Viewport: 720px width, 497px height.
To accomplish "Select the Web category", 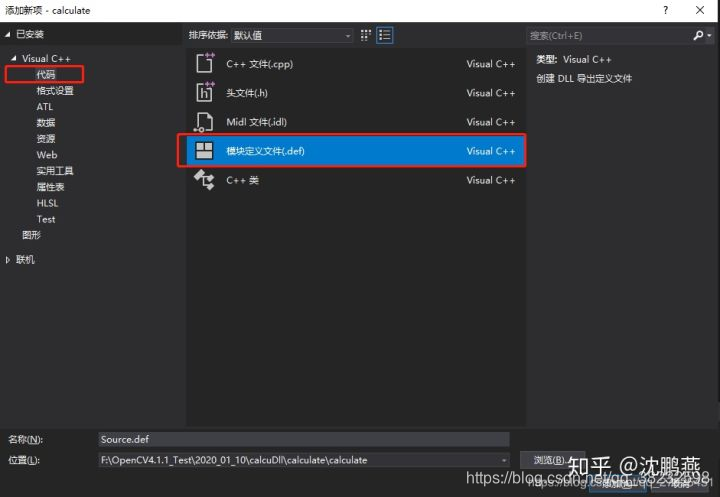I will coord(47,155).
